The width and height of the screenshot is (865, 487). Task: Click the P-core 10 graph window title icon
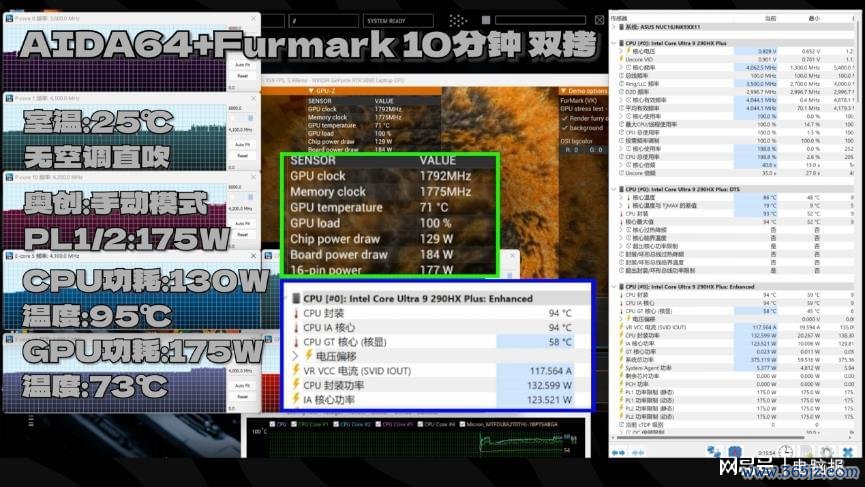[9, 177]
